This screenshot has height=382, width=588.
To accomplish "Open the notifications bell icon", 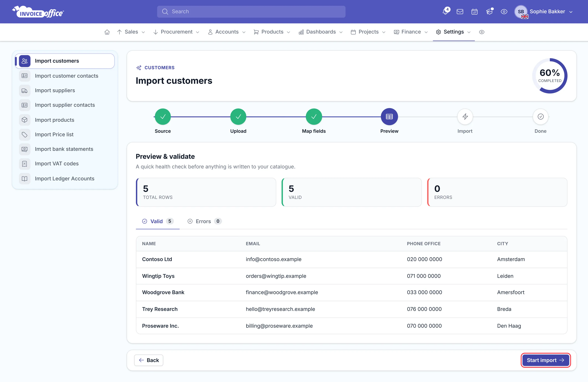I will (445, 12).
